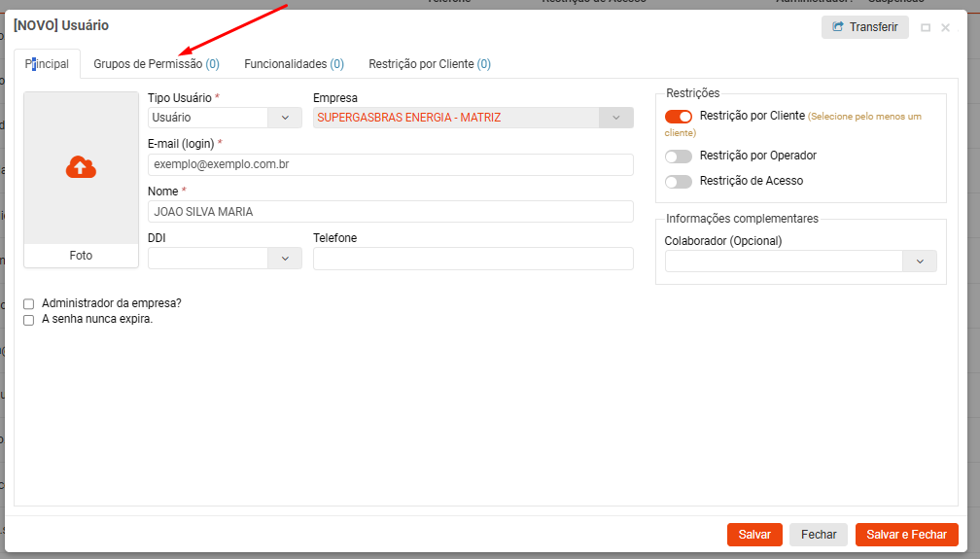This screenshot has width=980, height=559.
Task: Click the E-mail (login) input field
Action: [390, 165]
